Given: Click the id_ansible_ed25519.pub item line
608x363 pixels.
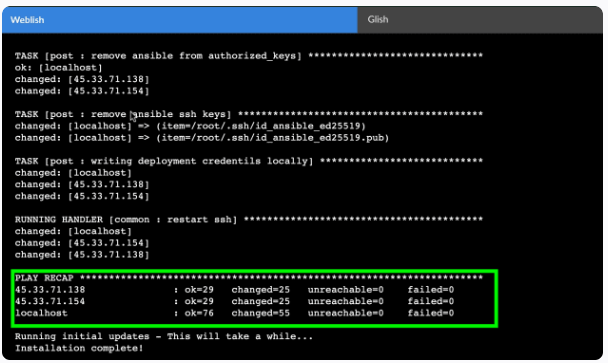Looking at the screenshot, I should pyautogui.click(x=202, y=138).
